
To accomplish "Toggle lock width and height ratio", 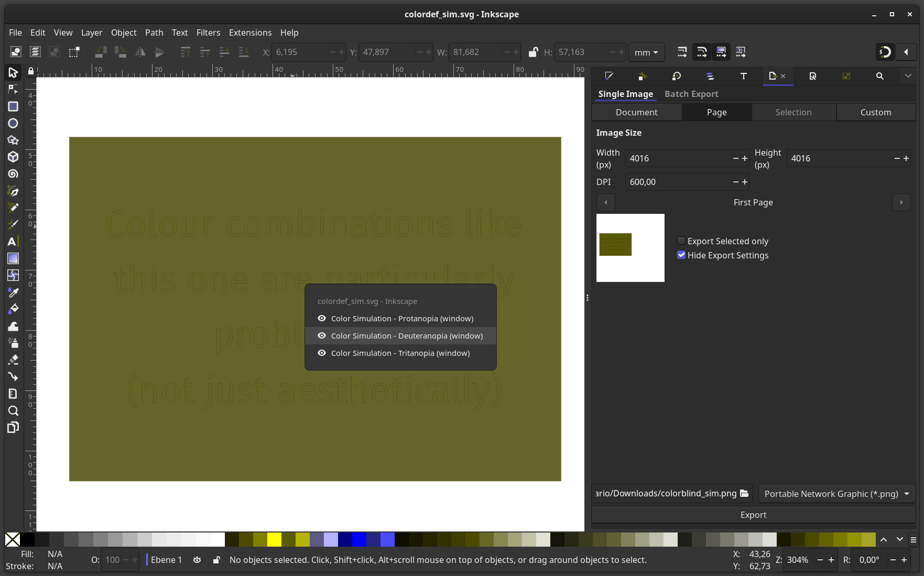I will pyautogui.click(x=533, y=52).
